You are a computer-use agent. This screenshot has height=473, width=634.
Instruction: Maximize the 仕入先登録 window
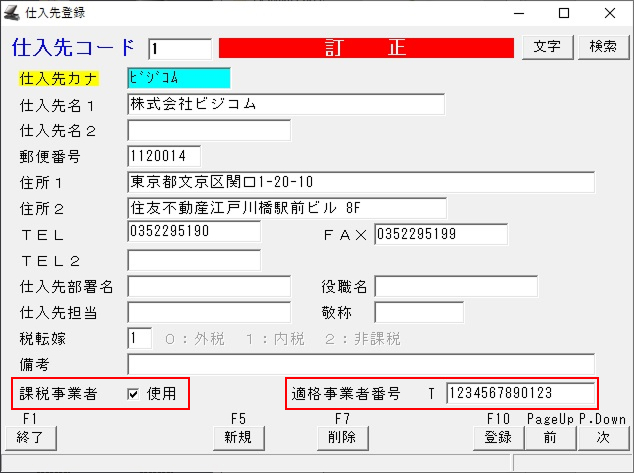(564, 13)
